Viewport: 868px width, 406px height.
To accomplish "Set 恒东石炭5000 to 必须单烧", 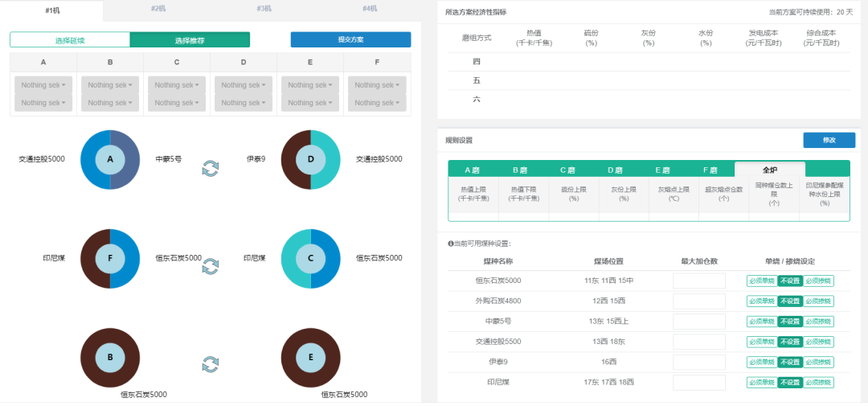I will pyautogui.click(x=761, y=281).
